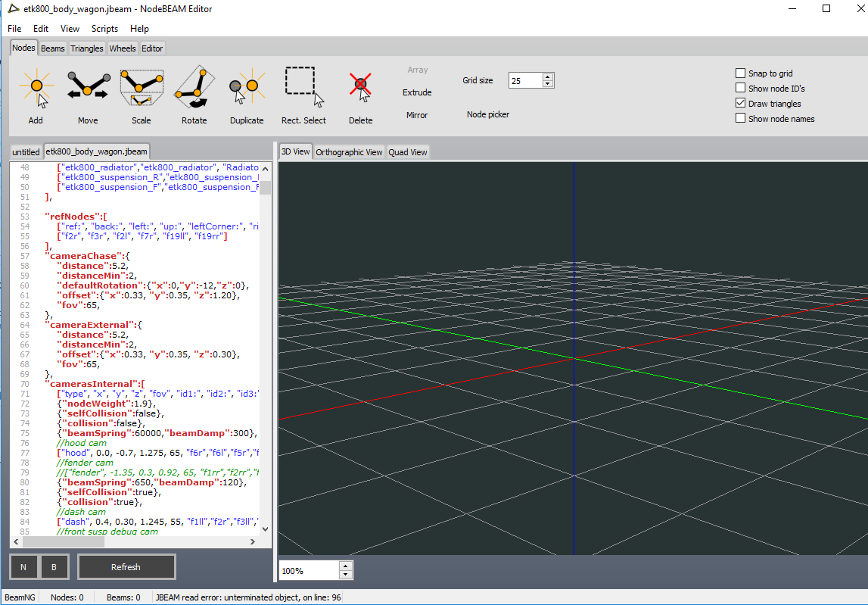Click the code editor right scroll arrow
868x605 pixels.
253,541
